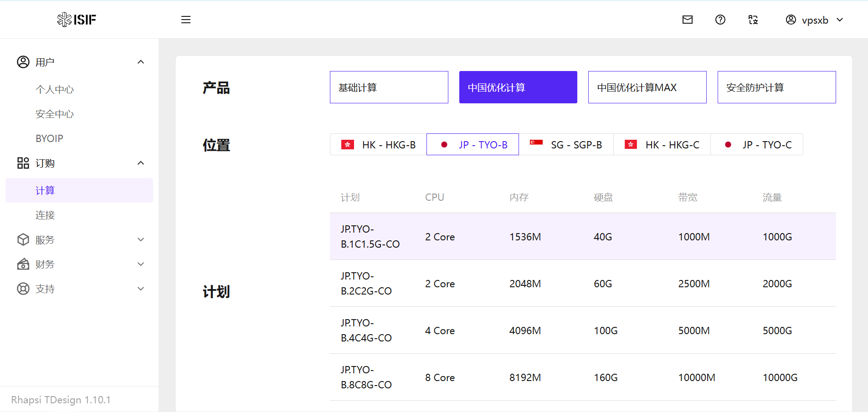Click the help question mark icon
Image resolution: width=868 pixels, height=412 pixels.
720,20
